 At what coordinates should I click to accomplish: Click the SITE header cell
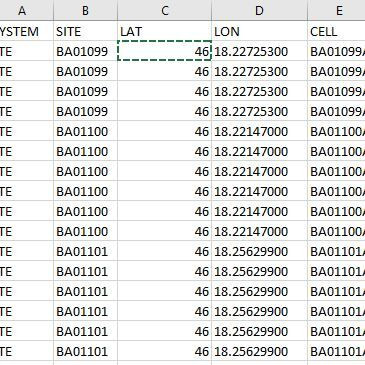pyautogui.click(x=85, y=31)
